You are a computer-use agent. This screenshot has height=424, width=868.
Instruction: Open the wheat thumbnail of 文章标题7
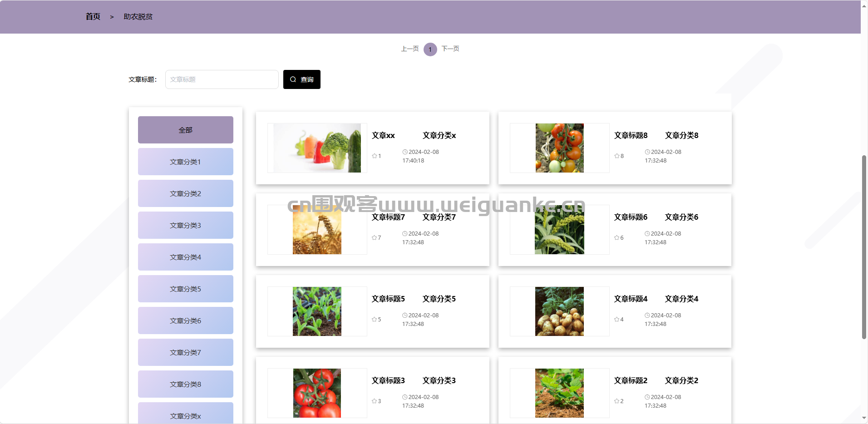317,230
